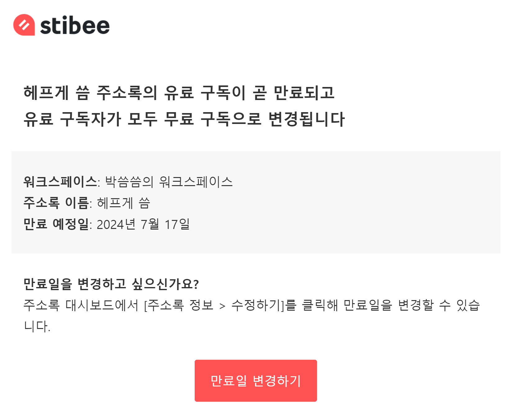Select the heading line 헤프게 씀 주소록의 유료 구독이
Image resolution: width=512 pixels, height=420 pixels.
pos(134,93)
